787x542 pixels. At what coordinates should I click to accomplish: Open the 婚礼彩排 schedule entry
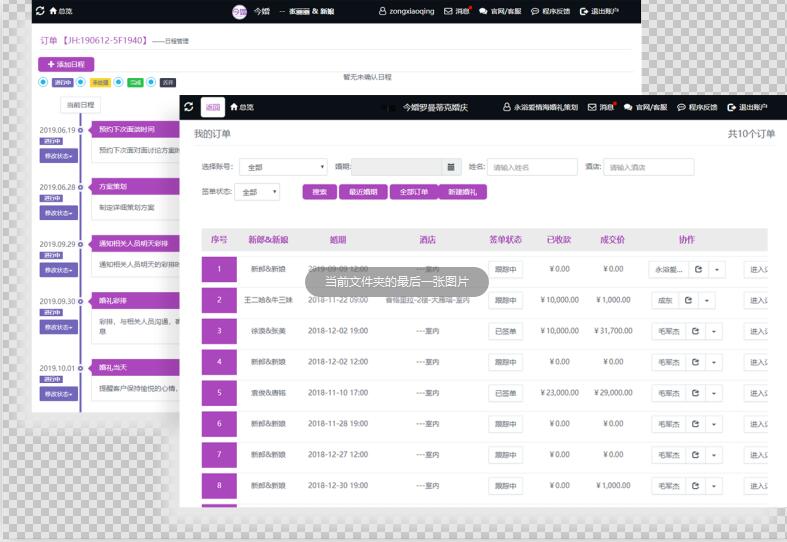[135, 301]
